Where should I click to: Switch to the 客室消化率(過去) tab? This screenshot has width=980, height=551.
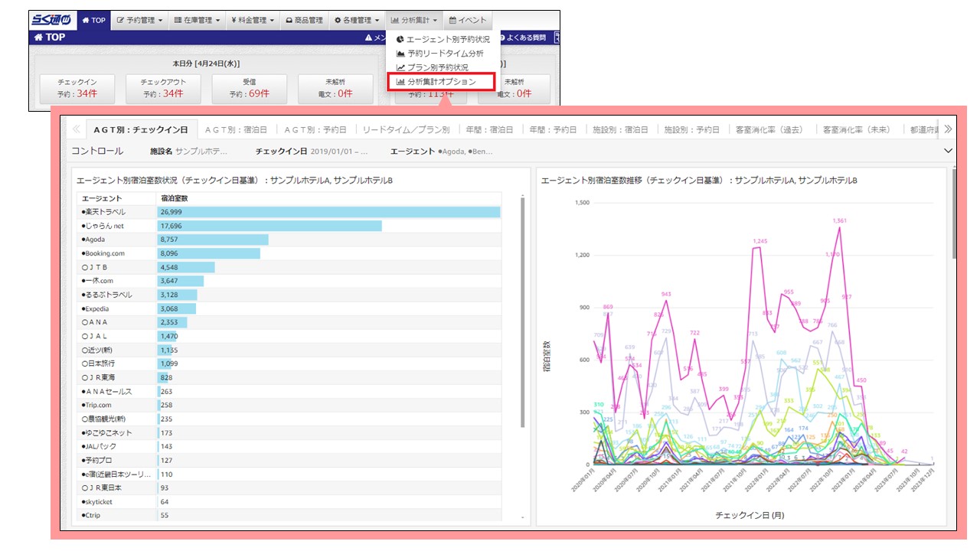769,130
